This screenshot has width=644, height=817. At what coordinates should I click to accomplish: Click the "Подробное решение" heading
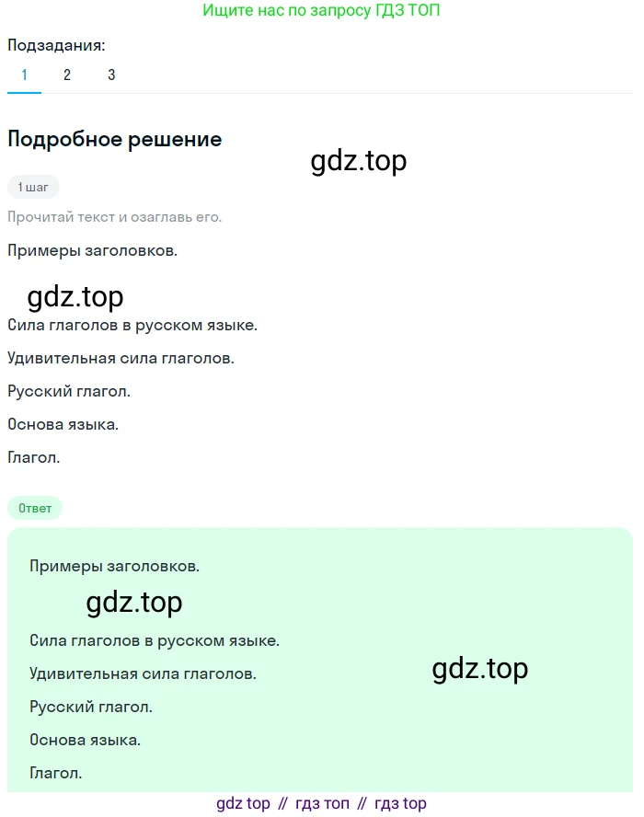pyautogui.click(x=115, y=139)
